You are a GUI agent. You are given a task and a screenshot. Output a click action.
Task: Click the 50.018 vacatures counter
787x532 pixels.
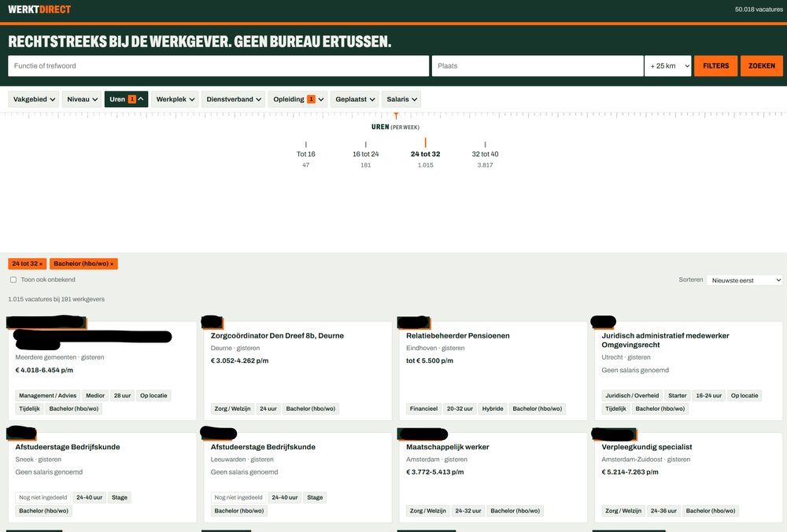point(759,9)
